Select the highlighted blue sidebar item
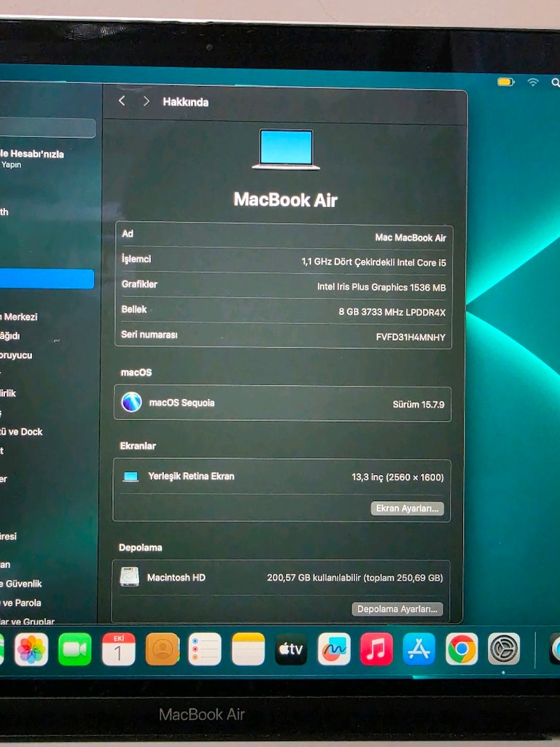This screenshot has height=747, width=560. [47, 279]
